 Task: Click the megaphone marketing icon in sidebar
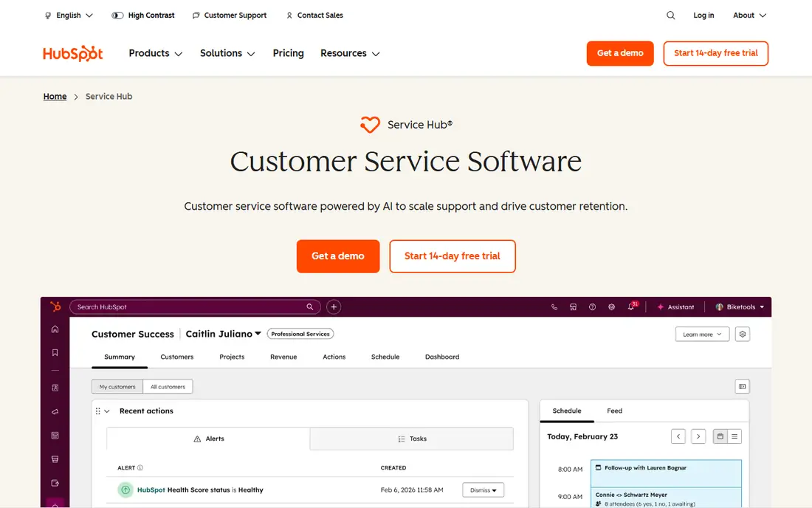(x=55, y=412)
